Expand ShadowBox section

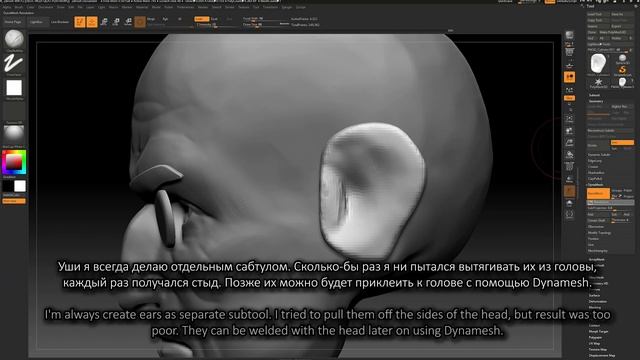[596, 173]
